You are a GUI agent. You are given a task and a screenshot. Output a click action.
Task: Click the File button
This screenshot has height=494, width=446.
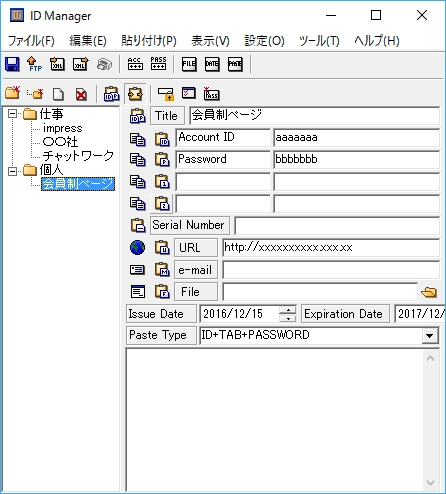(x=196, y=292)
